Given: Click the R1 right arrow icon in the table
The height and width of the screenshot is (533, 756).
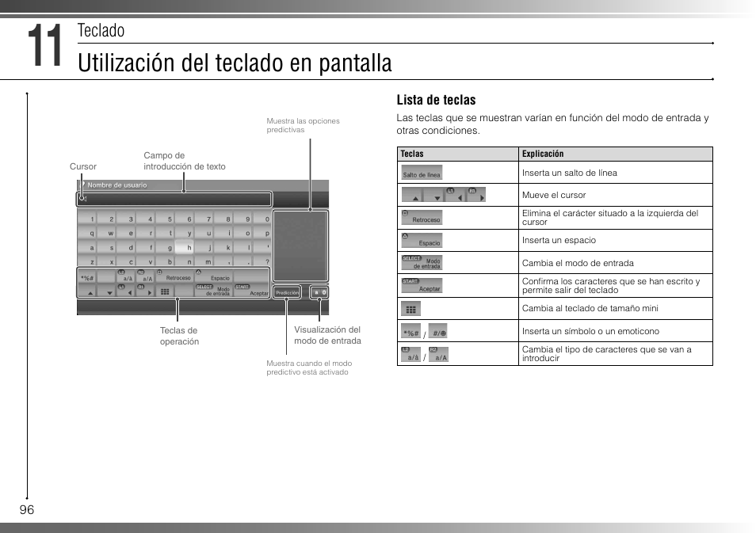Looking at the screenshot, I should coord(475,195).
